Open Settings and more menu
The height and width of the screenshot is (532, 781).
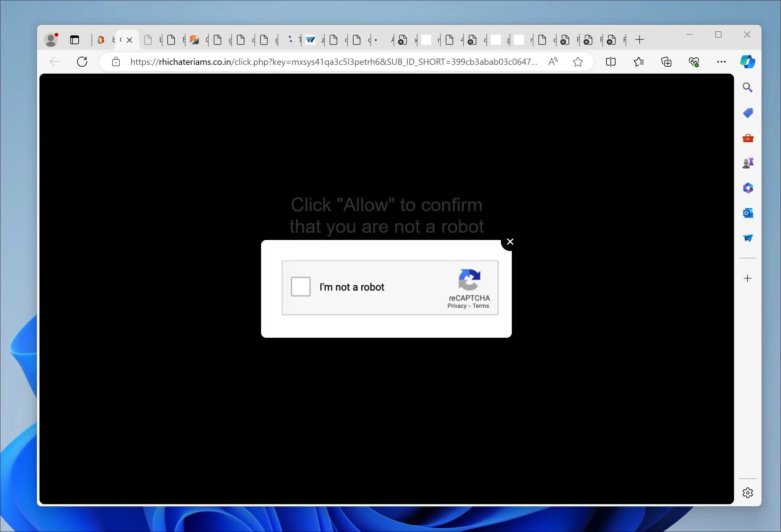coord(721,62)
